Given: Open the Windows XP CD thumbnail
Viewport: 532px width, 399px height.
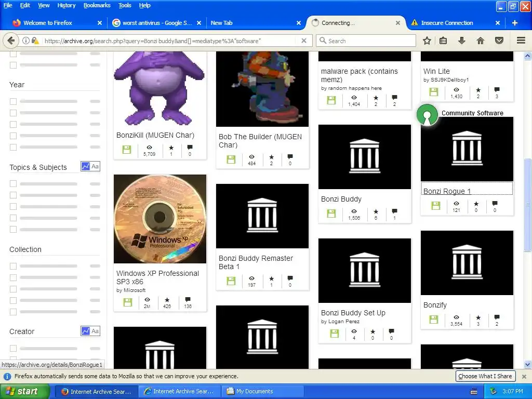Looking at the screenshot, I should coord(160,219).
